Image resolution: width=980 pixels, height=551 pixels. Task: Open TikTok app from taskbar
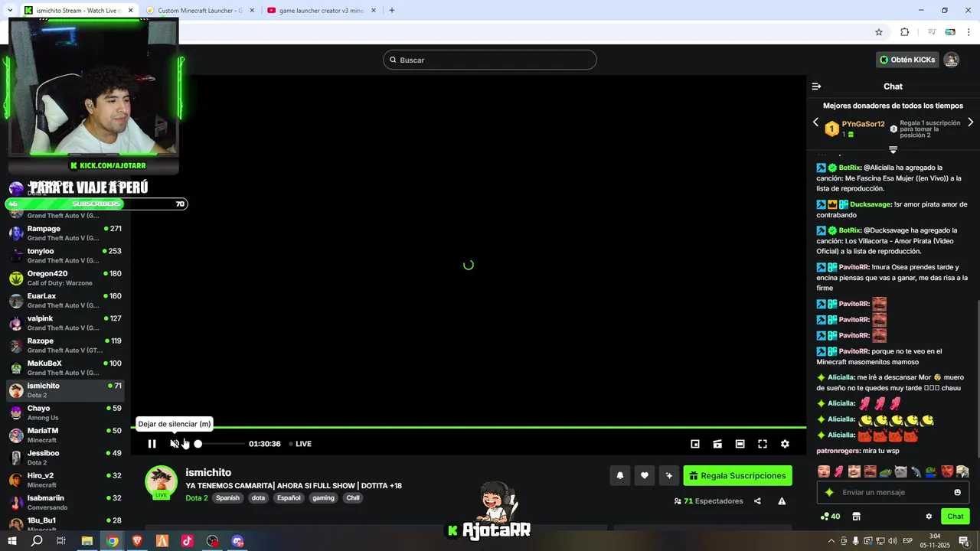tap(187, 541)
